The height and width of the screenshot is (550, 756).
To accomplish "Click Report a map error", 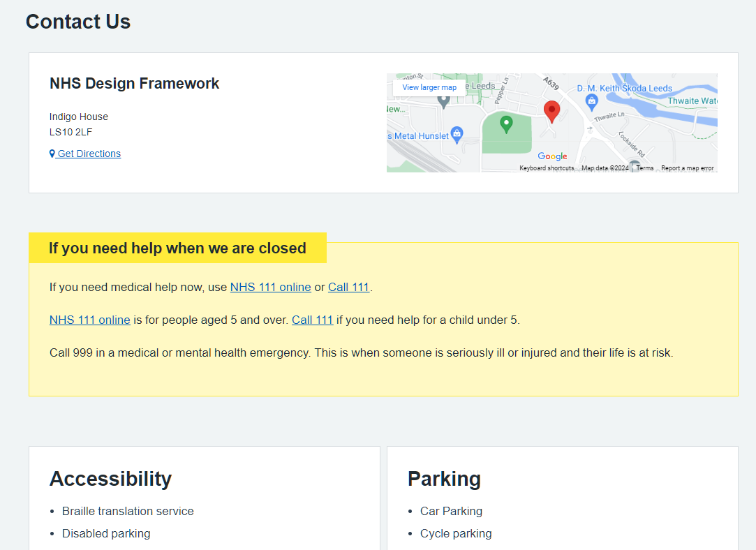I will point(689,168).
